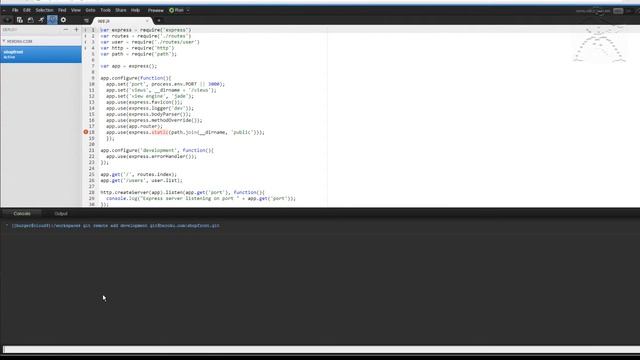Viewport: 640px width, 360px height.
Task: Click the app.use(express.errorHandler()) line
Action: (x=151, y=156)
